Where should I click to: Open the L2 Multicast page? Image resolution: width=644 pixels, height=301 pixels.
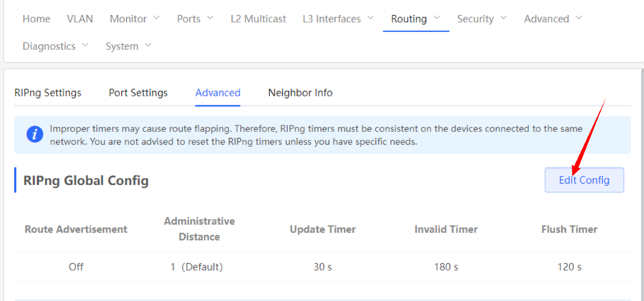[258, 19]
